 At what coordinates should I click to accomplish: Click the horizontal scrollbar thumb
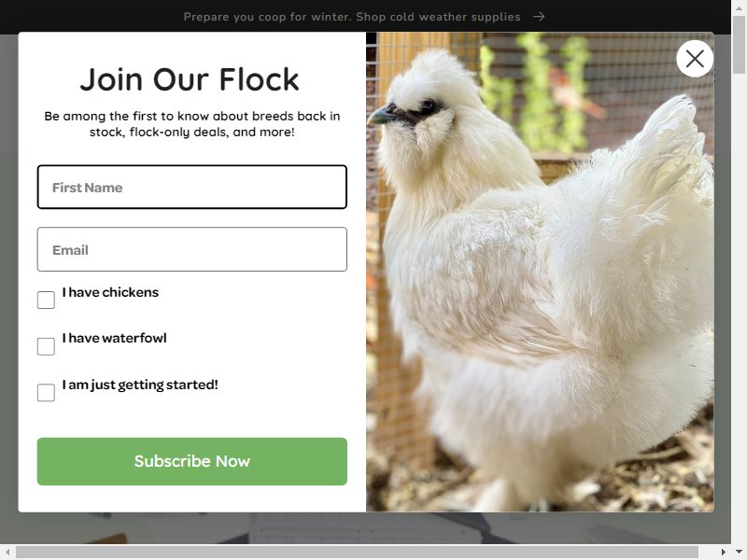357,552
